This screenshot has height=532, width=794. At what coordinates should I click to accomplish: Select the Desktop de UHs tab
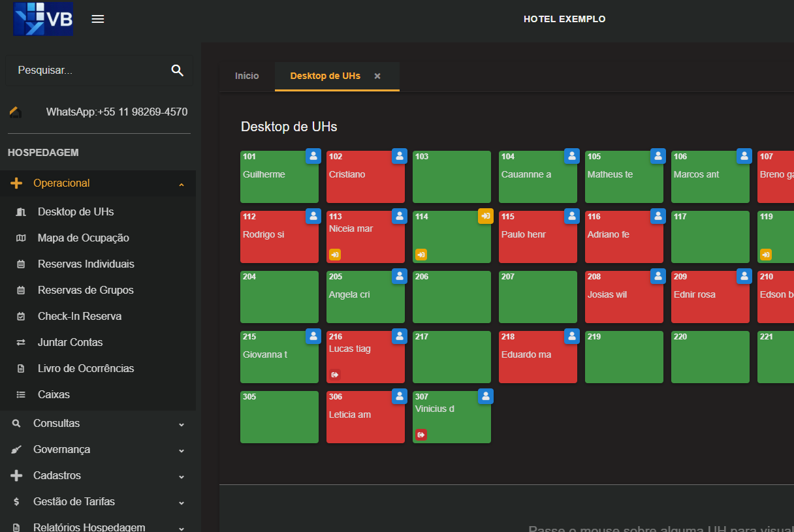pos(325,76)
